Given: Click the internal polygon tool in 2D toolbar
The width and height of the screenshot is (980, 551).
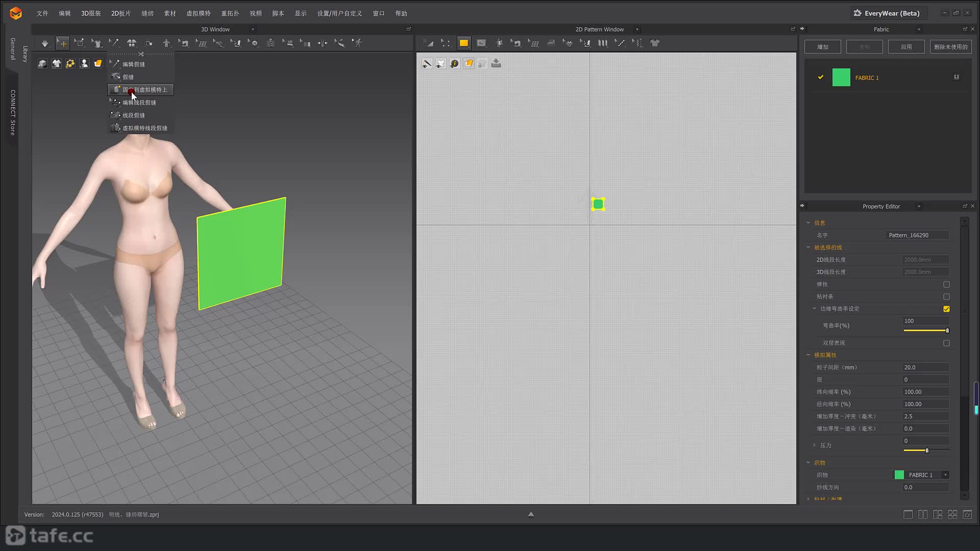Looking at the screenshot, I should [481, 43].
